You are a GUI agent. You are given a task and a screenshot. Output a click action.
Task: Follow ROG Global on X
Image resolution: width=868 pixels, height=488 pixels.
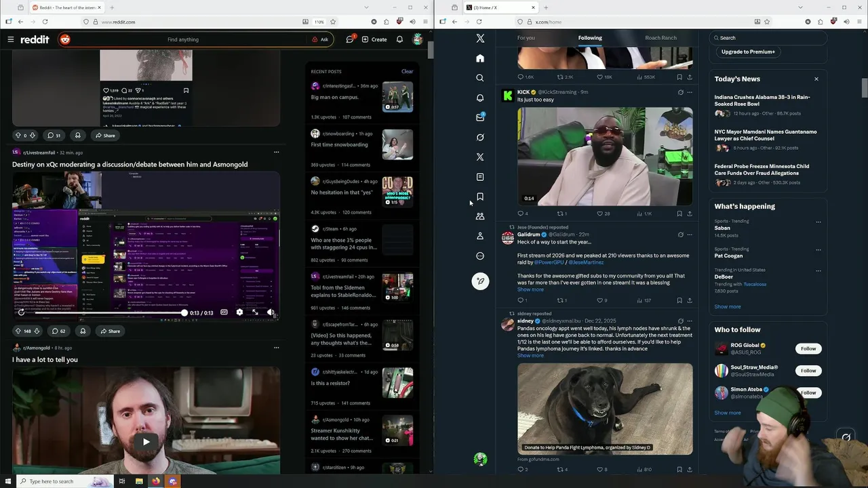tap(808, 348)
